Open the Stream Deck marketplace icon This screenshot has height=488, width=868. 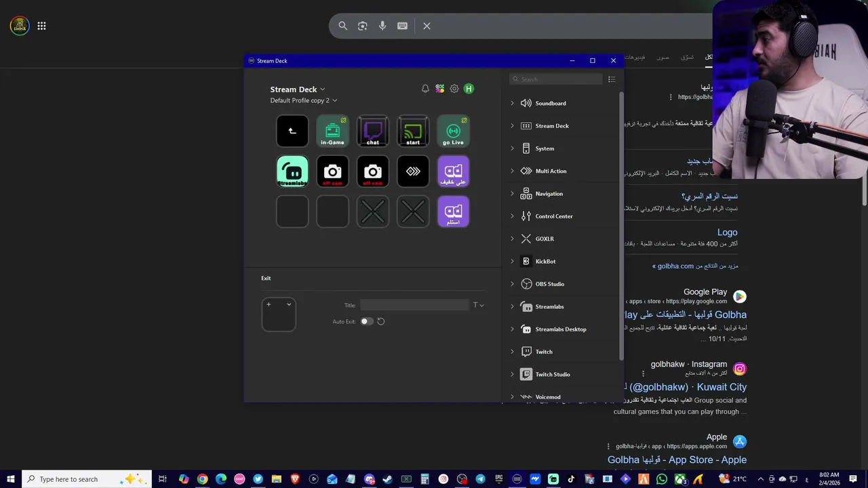[440, 89]
